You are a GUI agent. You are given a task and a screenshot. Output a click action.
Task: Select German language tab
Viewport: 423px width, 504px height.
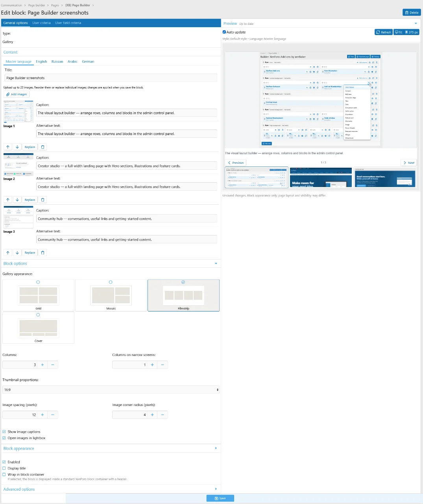click(x=88, y=61)
